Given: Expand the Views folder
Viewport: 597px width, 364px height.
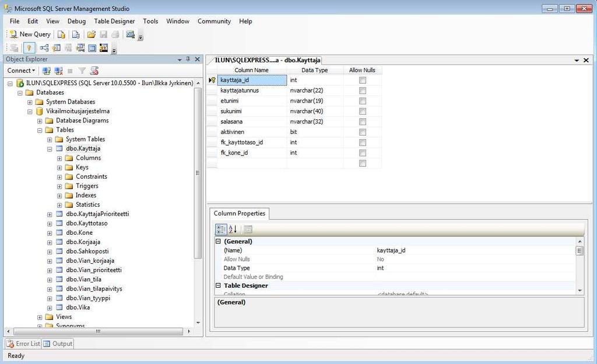Looking at the screenshot, I should tap(40, 317).
